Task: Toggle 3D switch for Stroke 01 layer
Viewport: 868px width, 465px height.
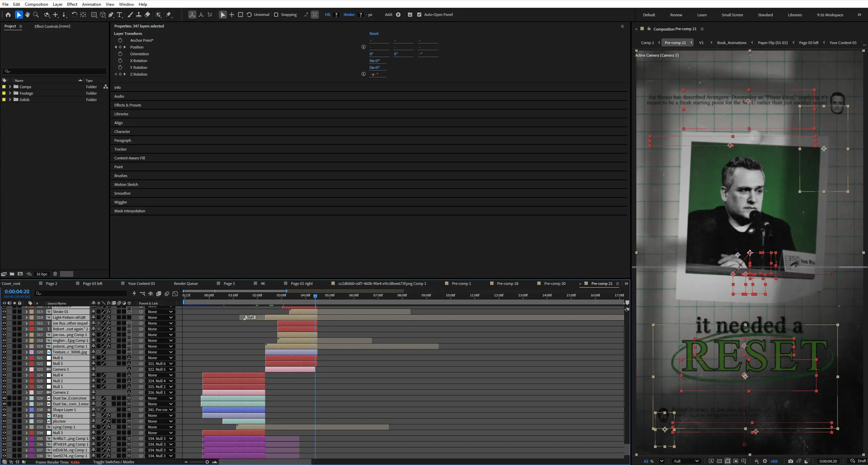Action: (x=129, y=312)
